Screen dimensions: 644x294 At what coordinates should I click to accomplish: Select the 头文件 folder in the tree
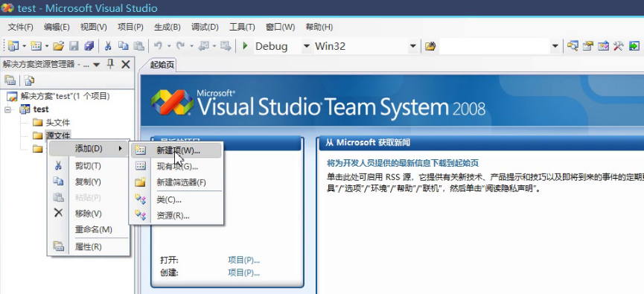pyautogui.click(x=52, y=122)
